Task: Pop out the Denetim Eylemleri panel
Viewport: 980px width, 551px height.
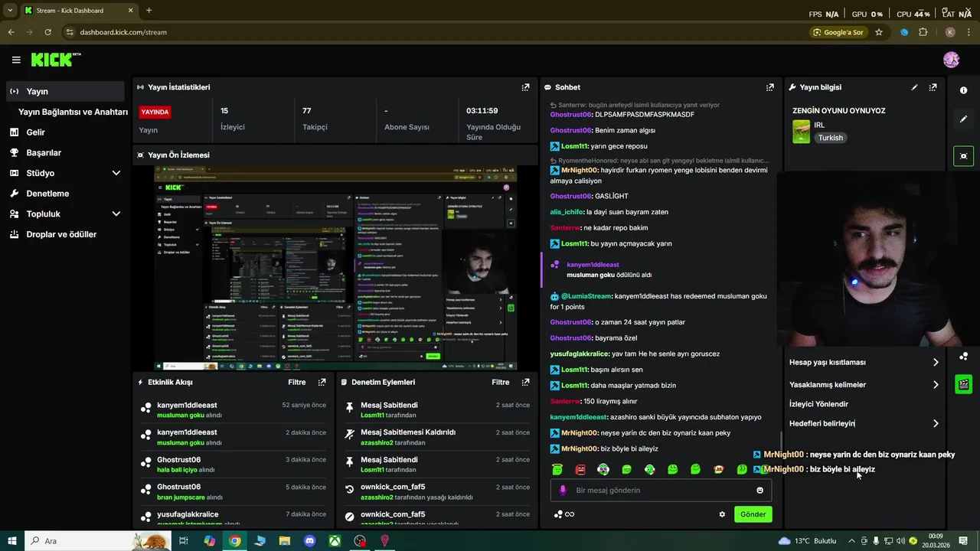Action: pos(525,382)
